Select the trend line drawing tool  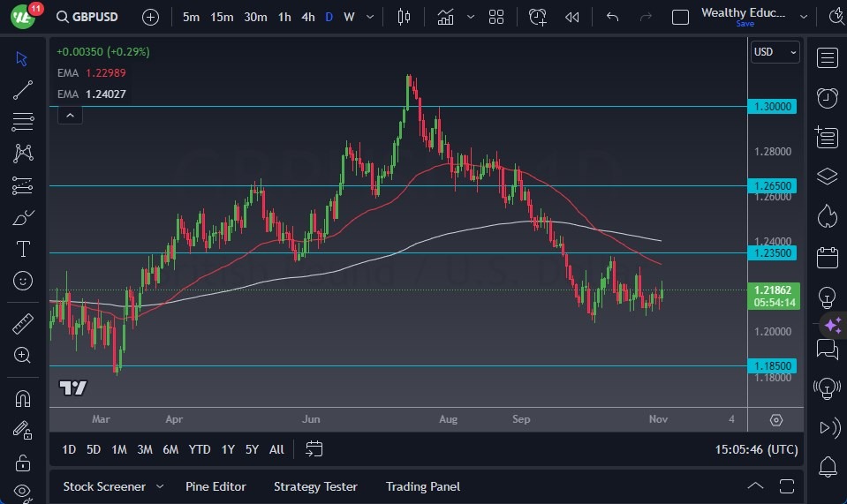click(x=23, y=90)
